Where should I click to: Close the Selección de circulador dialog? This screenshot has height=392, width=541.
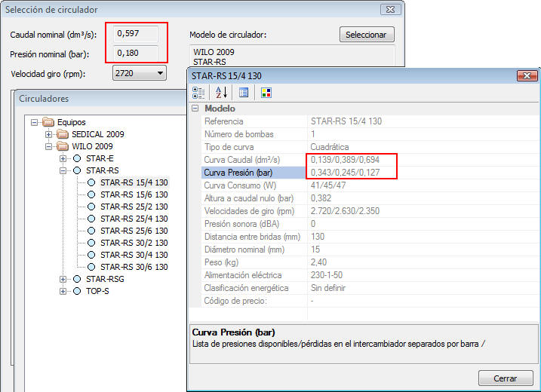(390, 10)
